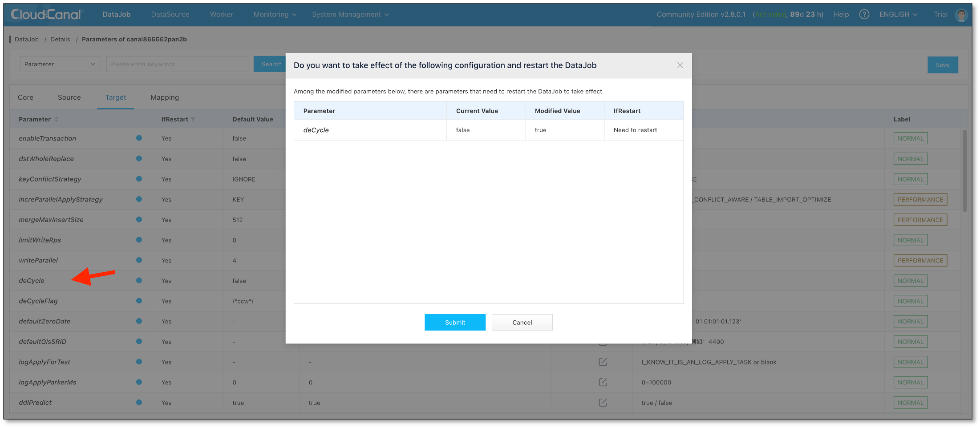980x428 pixels.
Task: Click the Help question mark icon
Action: click(x=864, y=15)
